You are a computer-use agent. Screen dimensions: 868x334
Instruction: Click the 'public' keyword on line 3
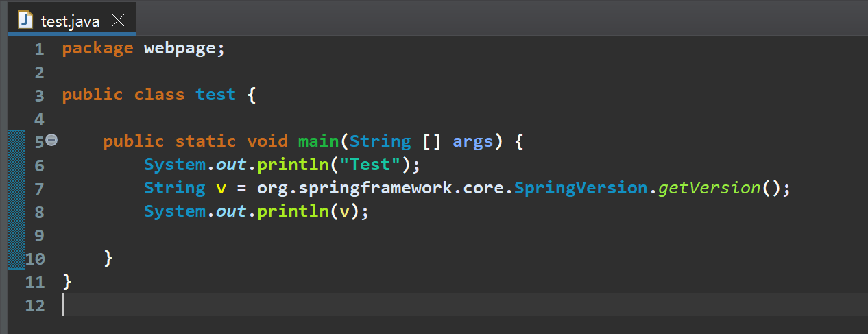[x=93, y=95]
